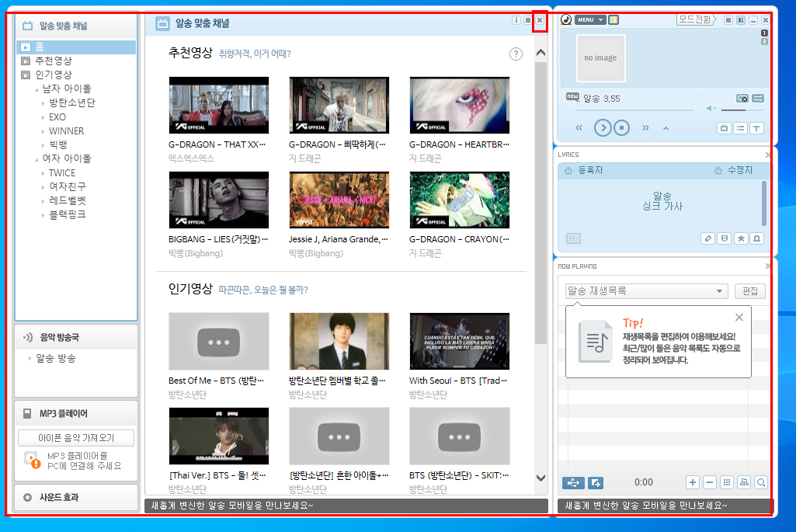
Task: Toggle the lyrics T window icon
Action: tap(756, 128)
